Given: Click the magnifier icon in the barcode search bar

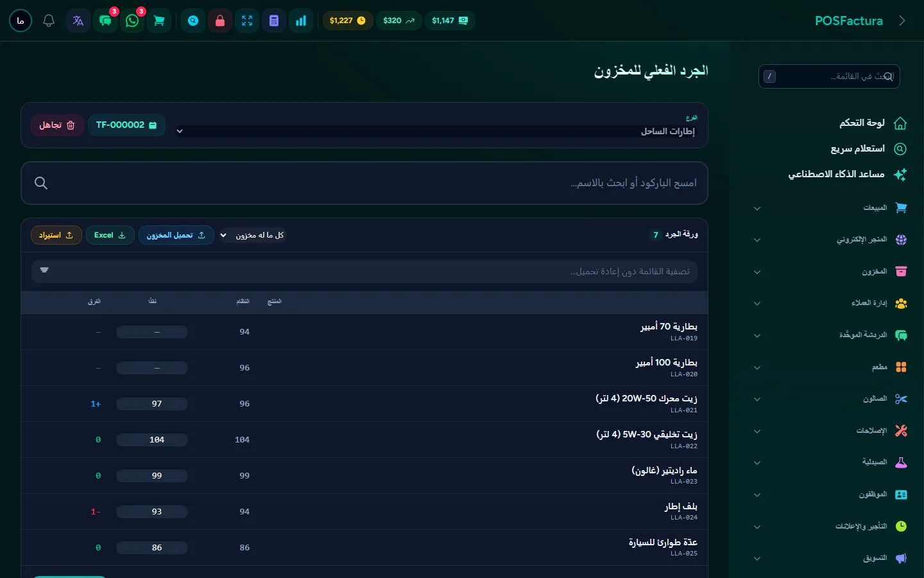Looking at the screenshot, I should (41, 183).
